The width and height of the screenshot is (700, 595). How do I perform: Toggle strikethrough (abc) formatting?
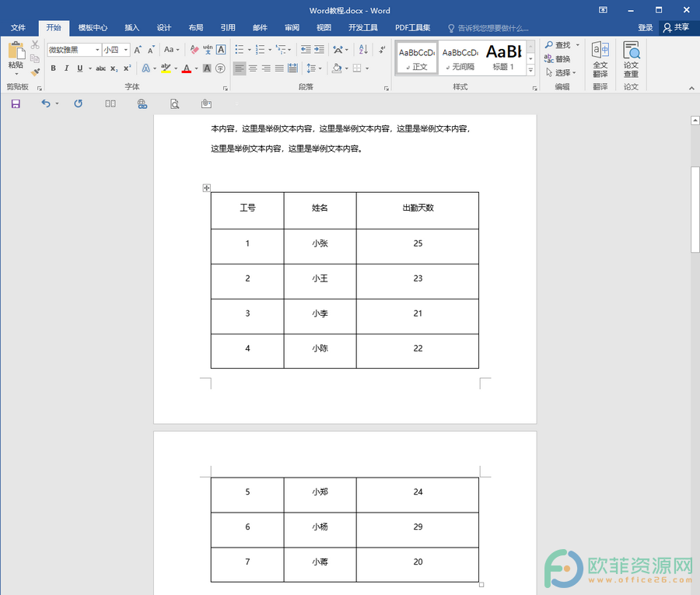point(101,68)
